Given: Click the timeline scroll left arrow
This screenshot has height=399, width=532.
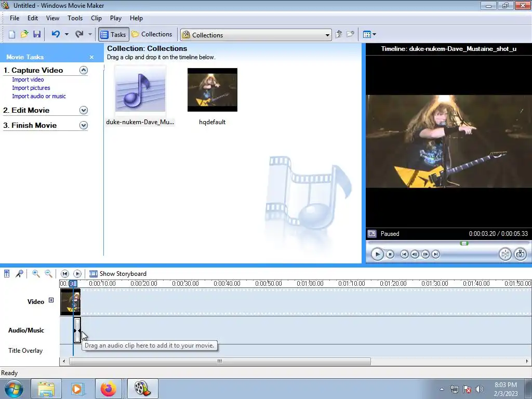Looking at the screenshot, I should pos(64,362).
